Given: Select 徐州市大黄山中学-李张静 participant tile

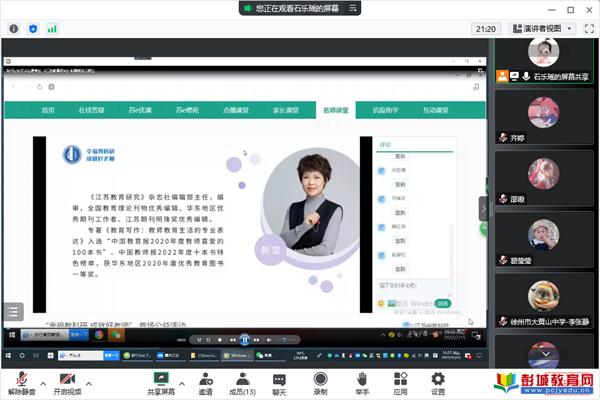Looking at the screenshot, I should (543, 301).
